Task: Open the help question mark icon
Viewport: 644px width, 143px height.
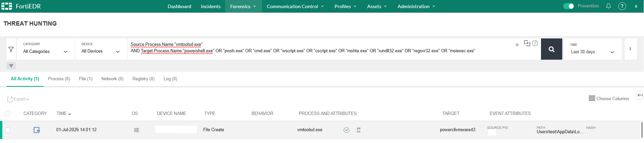Action: click(x=622, y=6)
